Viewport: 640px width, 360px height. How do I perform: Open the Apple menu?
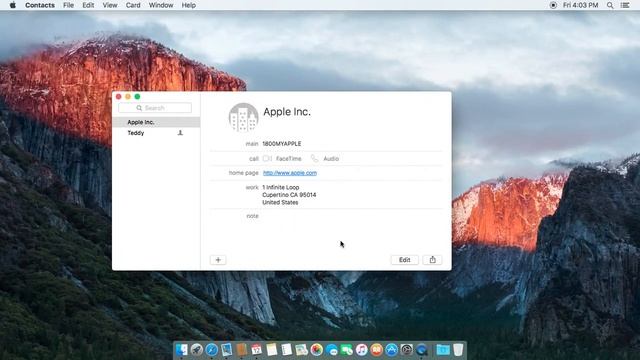pos(13,5)
